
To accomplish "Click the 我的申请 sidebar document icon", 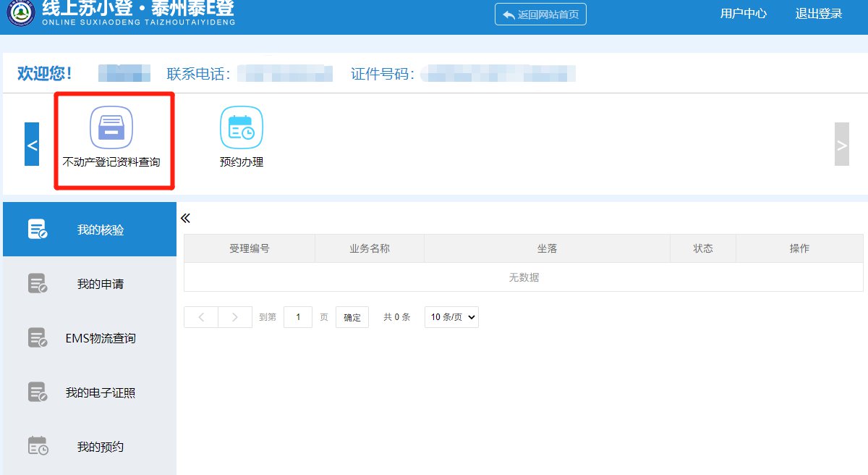I will pyautogui.click(x=38, y=284).
